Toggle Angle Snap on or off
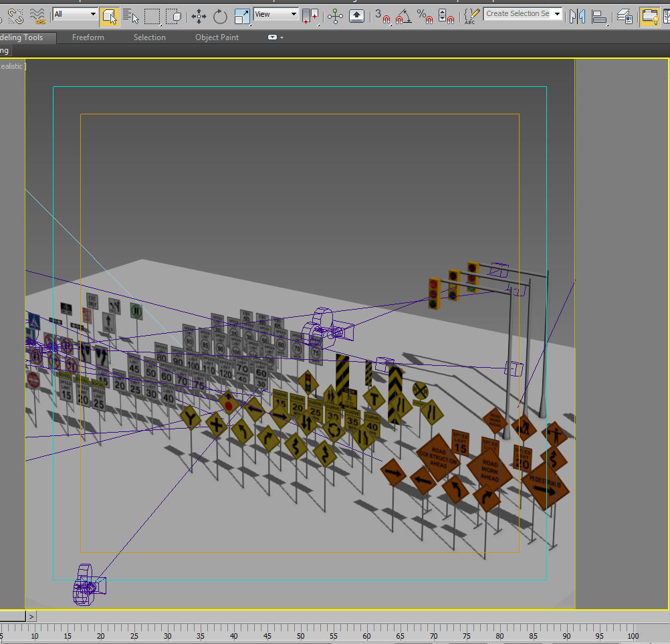 tap(403, 15)
